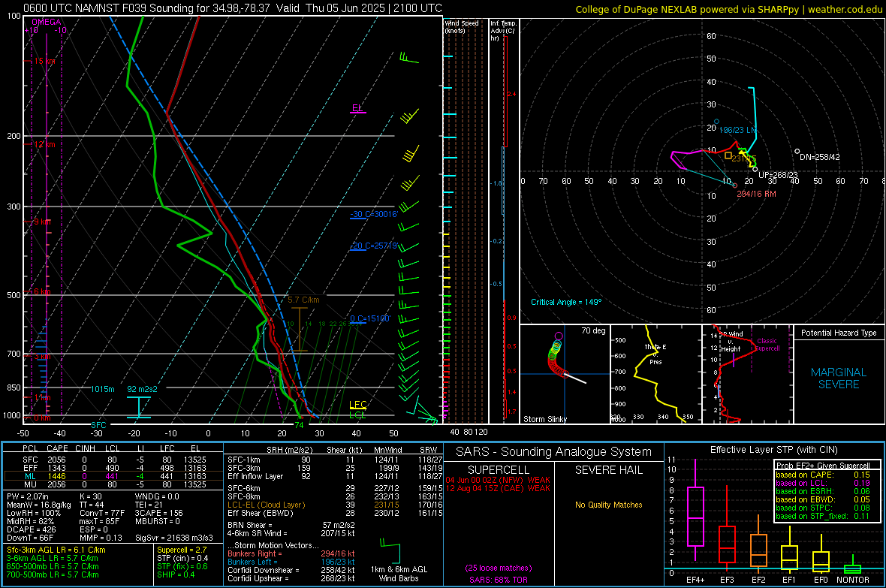Click the '3CAPE = 156' value

click(158, 514)
